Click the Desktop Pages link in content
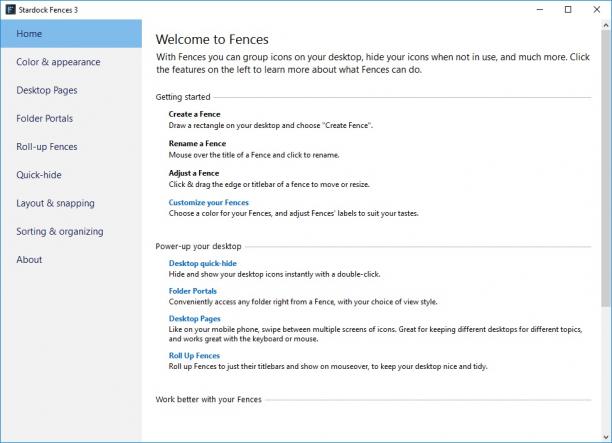This screenshot has width=612, height=443. 194,318
